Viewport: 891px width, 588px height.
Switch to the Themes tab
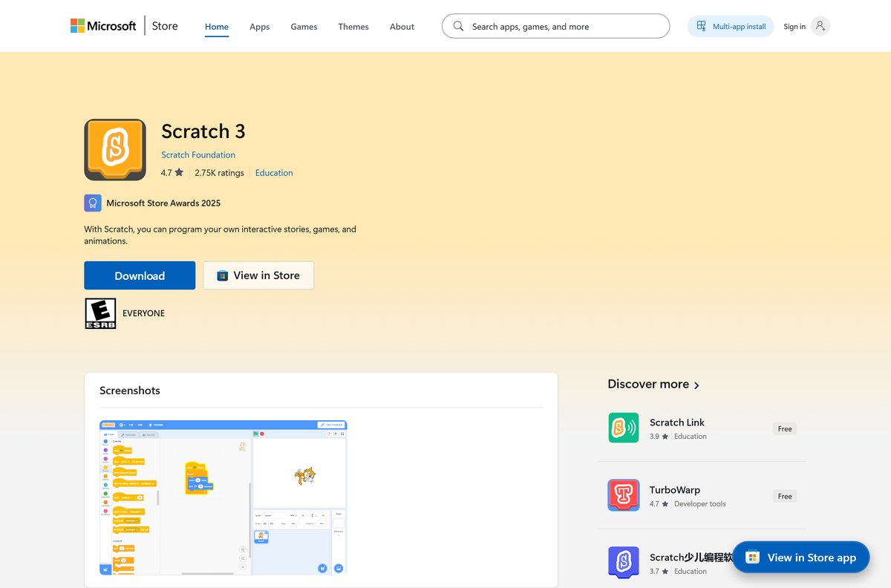[353, 27]
